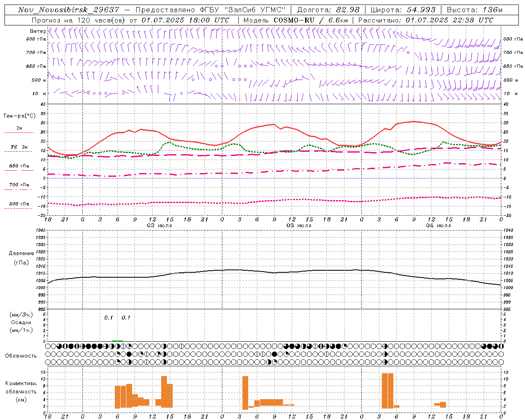The height and width of the screenshot is (420, 525).
Task: Click the '10 м' wind level label on left
Action: [39, 94]
